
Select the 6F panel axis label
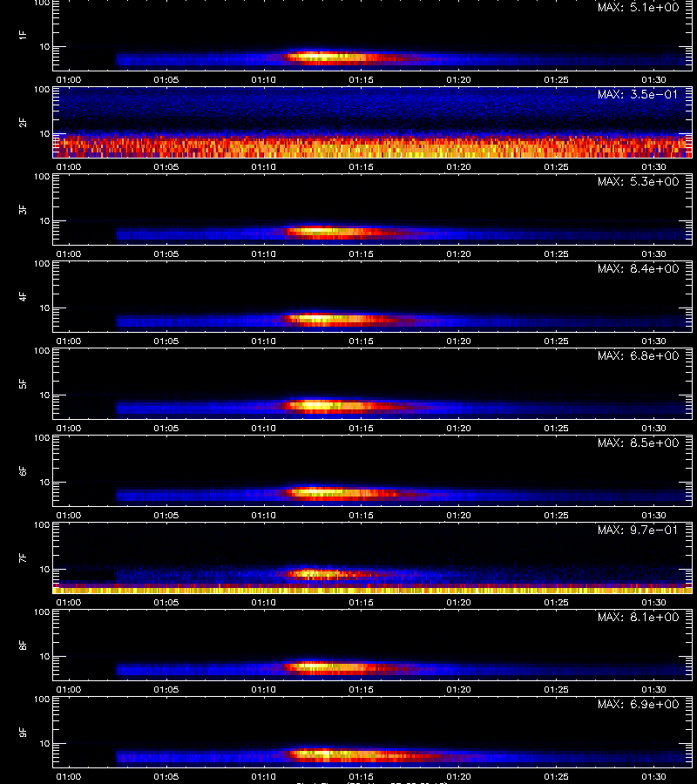pyautogui.click(x=23, y=470)
